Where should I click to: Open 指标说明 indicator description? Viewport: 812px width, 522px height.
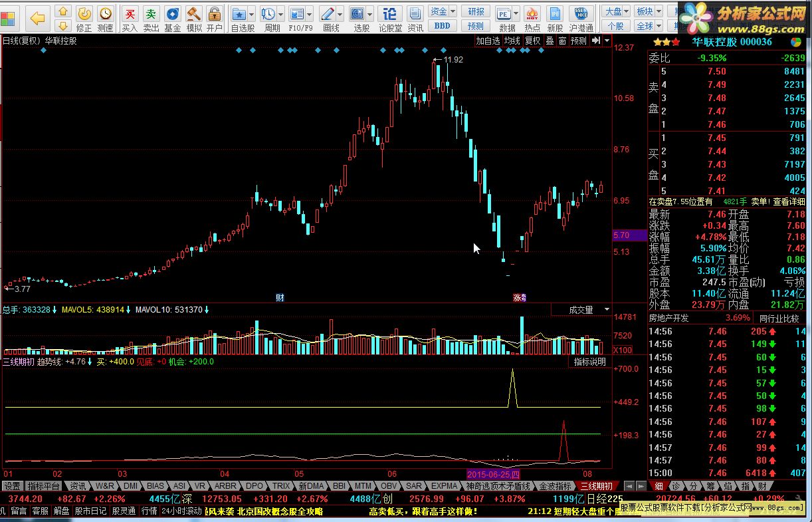[x=590, y=362]
